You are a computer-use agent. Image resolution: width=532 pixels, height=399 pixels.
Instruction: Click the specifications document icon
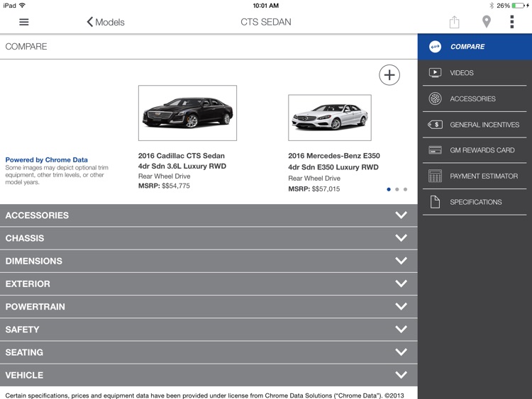[435, 202]
